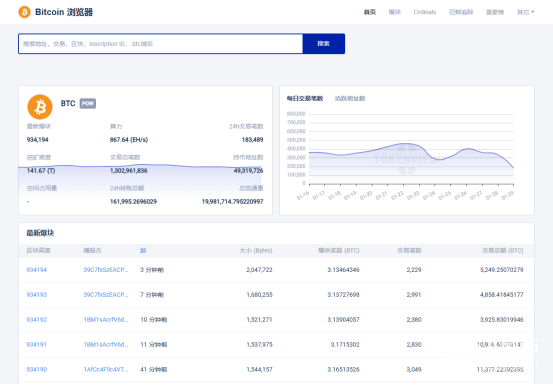Click the '41 分钟前' age cell
The width and height of the screenshot is (553, 385).
tap(153, 369)
